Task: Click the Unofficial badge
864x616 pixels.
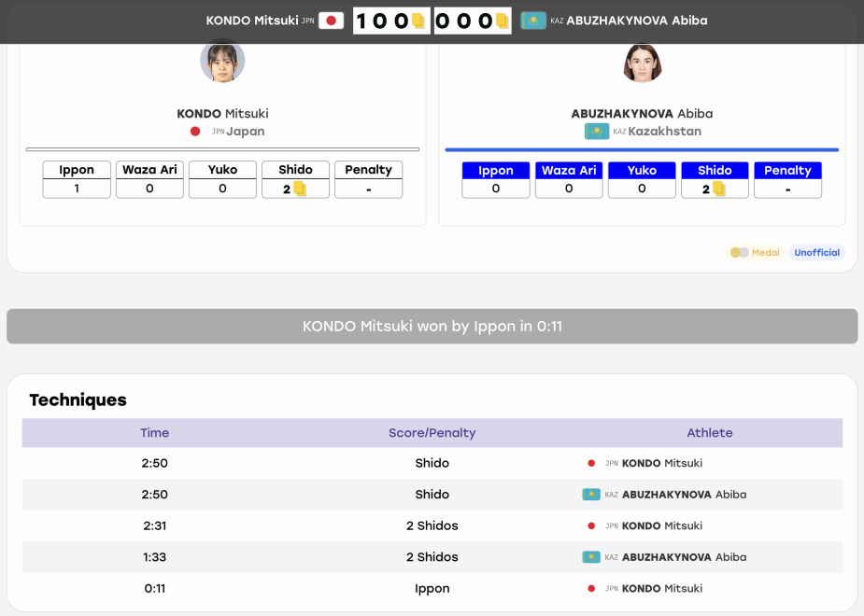Action: coord(816,253)
